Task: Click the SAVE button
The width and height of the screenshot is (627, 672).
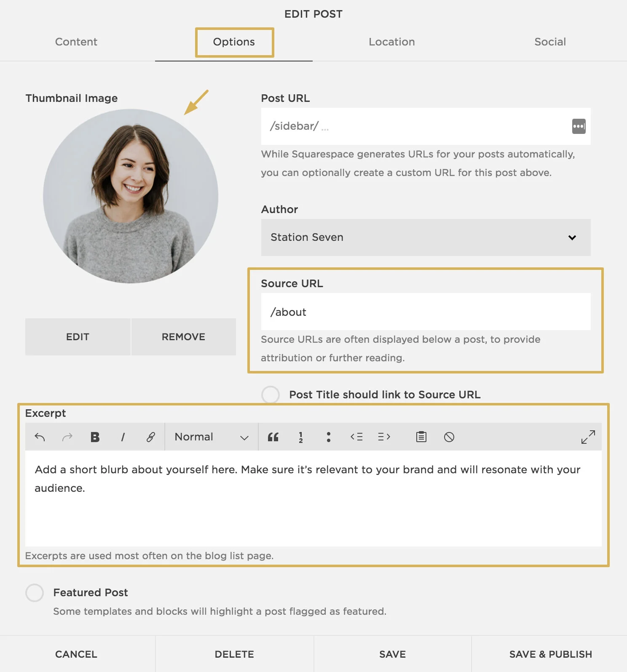Action: click(393, 654)
